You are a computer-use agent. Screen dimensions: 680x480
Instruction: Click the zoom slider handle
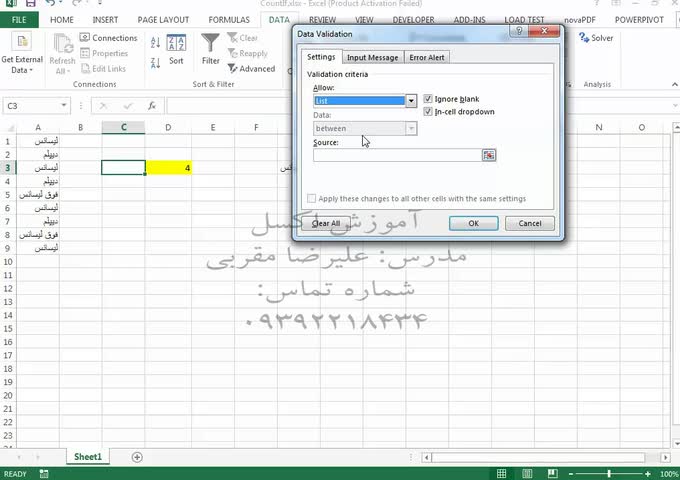click(x=609, y=474)
